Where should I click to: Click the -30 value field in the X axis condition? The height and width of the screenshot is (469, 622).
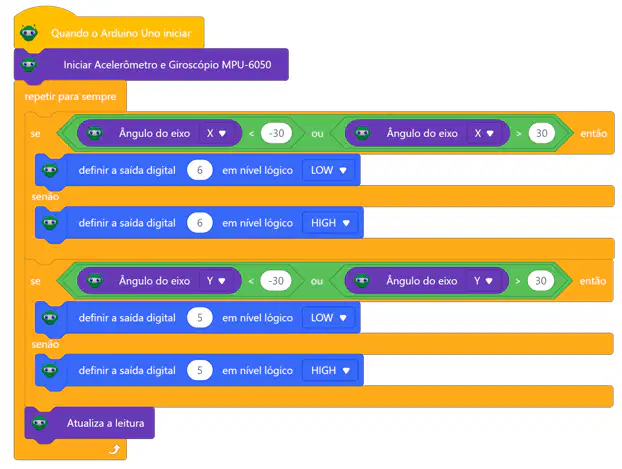point(276,133)
